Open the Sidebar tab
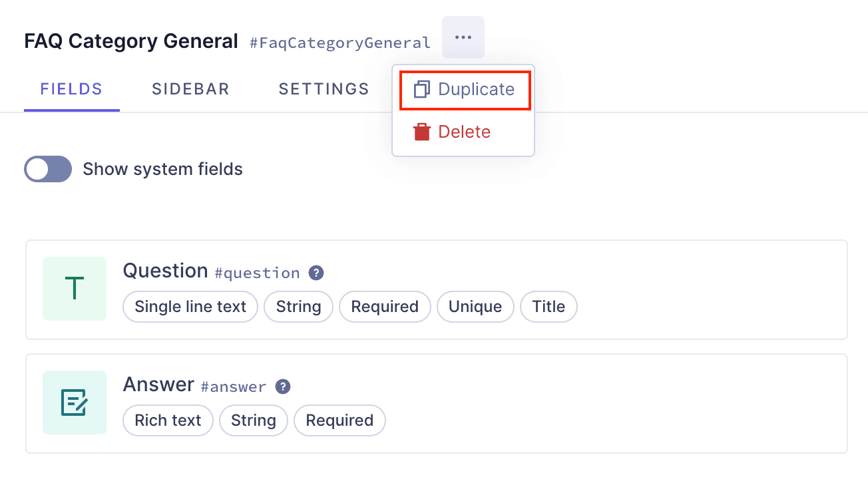 point(190,89)
